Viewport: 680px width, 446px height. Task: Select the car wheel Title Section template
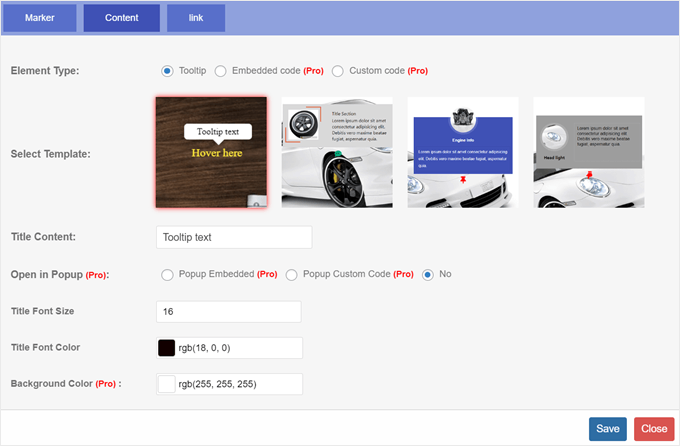coord(337,152)
